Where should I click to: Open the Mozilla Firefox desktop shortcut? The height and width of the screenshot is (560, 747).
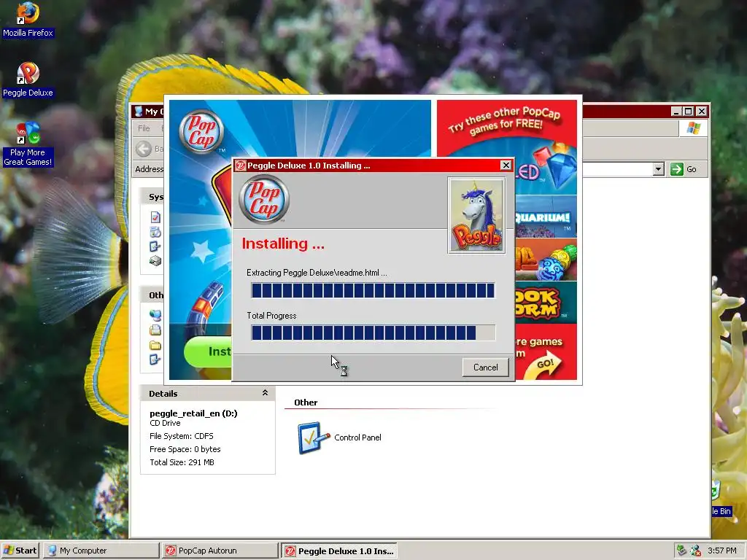click(x=28, y=19)
